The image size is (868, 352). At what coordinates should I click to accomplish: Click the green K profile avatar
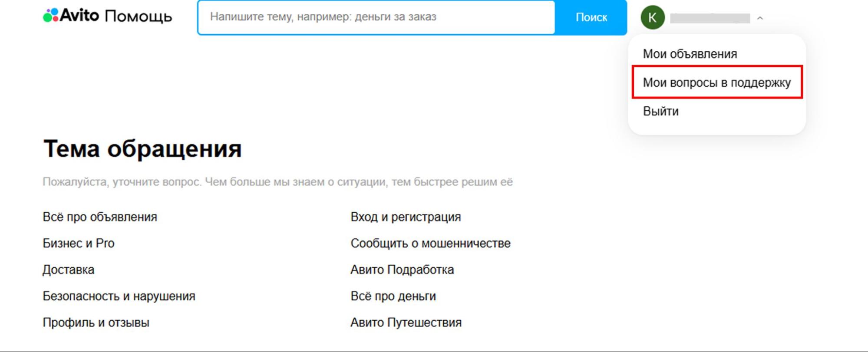[x=652, y=17]
